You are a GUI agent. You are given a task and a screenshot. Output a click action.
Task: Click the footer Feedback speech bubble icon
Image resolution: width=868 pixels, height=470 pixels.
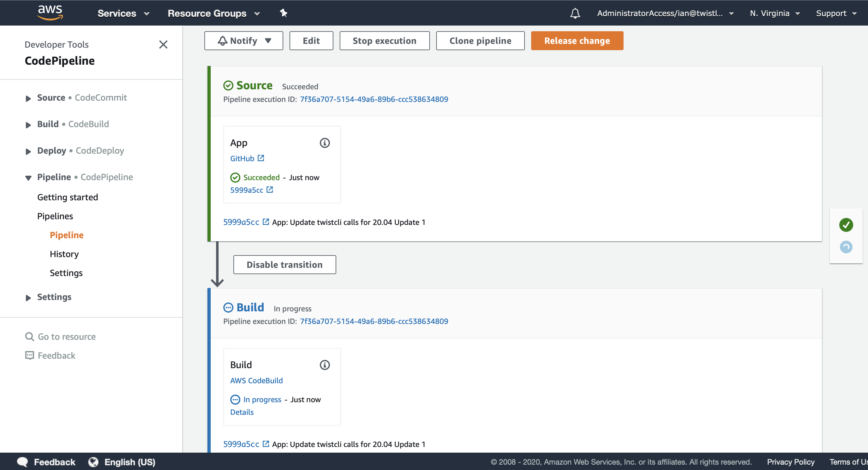point(23,462)
